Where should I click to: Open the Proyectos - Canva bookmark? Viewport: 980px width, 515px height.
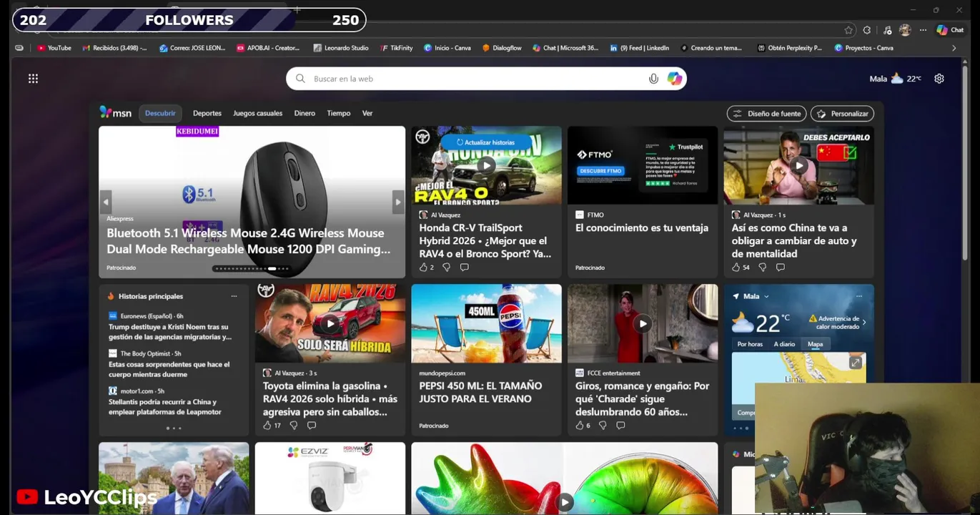click(x=864, y=48)
